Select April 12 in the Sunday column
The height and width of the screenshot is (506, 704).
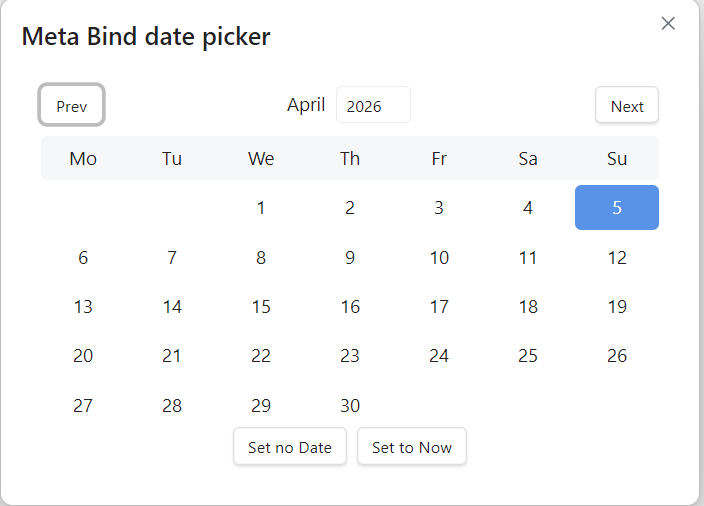click(617, 258)
